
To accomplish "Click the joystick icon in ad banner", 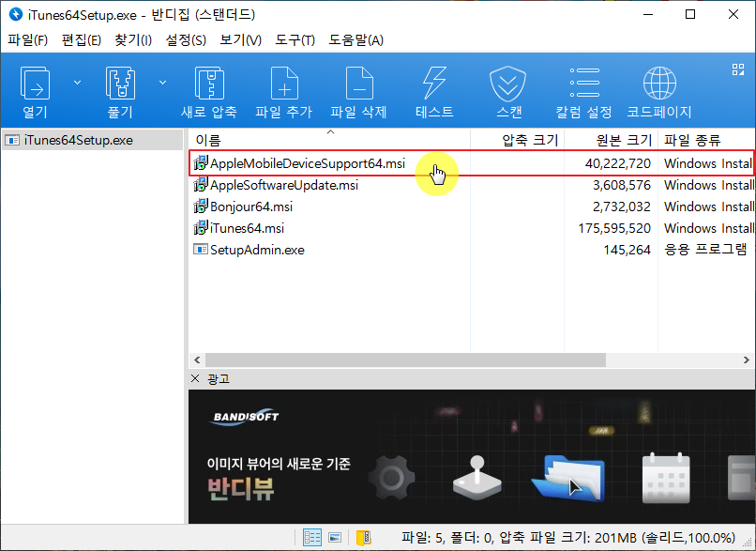I will point(476,477).
